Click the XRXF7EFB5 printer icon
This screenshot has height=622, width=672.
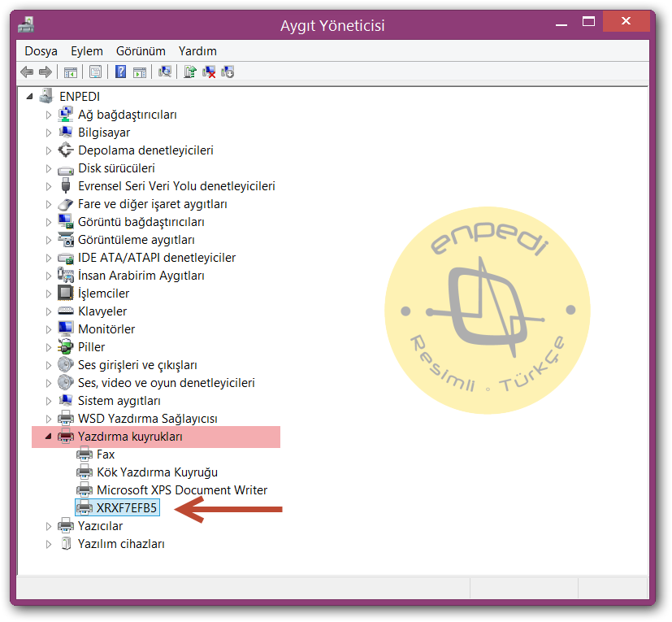(84, 508)
